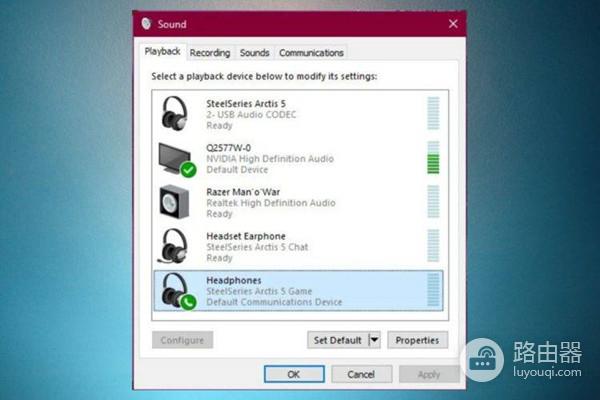Open the Communications tab
Screen dimensions: 600x400
pyautogui.click(x=311, y=53)
